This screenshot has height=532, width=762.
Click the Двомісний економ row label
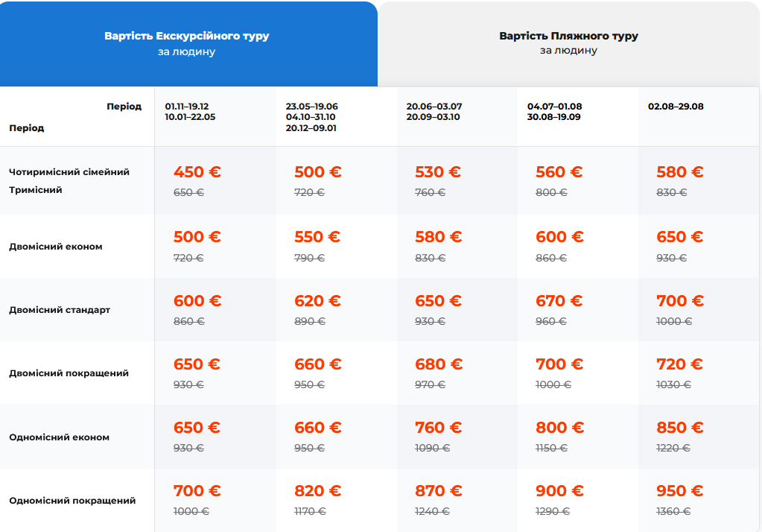pyautogui.click(x=55, y=247)
